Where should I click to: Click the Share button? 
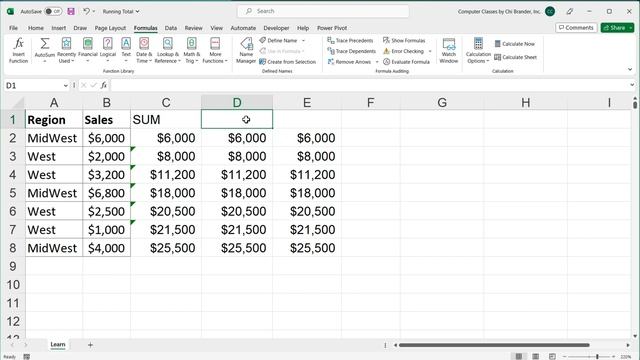614,27
